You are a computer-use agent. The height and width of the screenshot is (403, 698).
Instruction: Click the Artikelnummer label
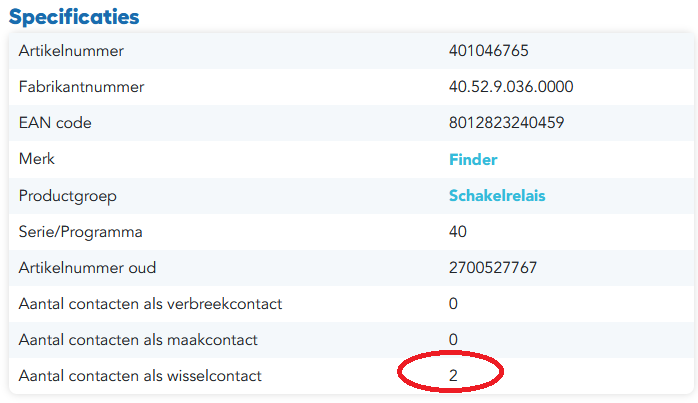pyautogui.click(x=71, y=51)
